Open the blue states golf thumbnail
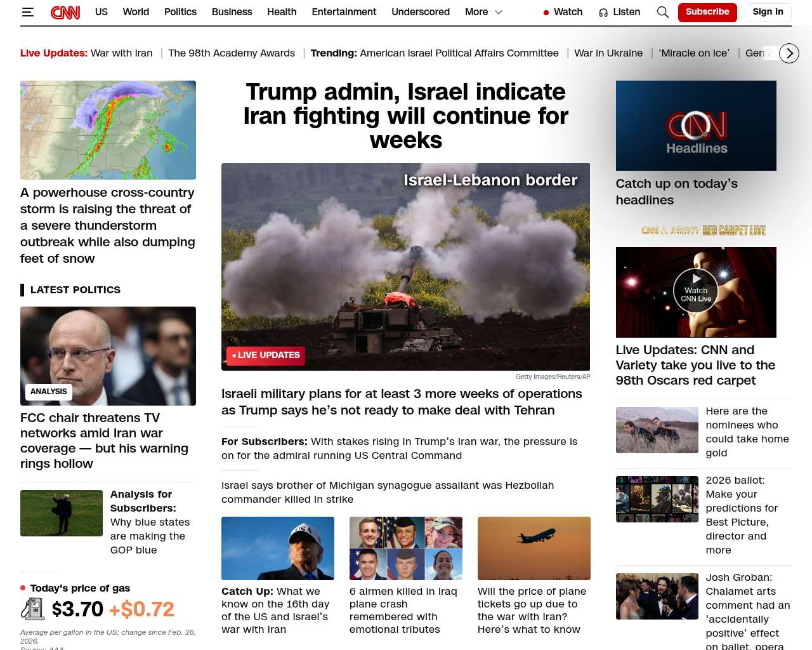 (x=62, y=513)
